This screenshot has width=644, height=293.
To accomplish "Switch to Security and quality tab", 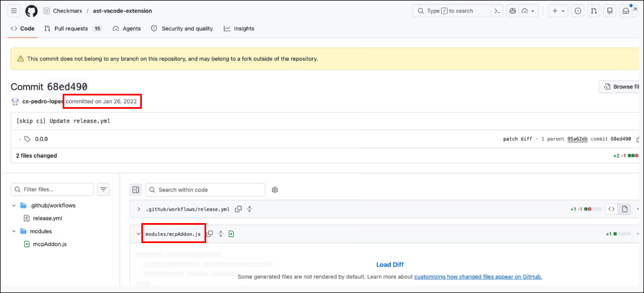I will [182, 28].
